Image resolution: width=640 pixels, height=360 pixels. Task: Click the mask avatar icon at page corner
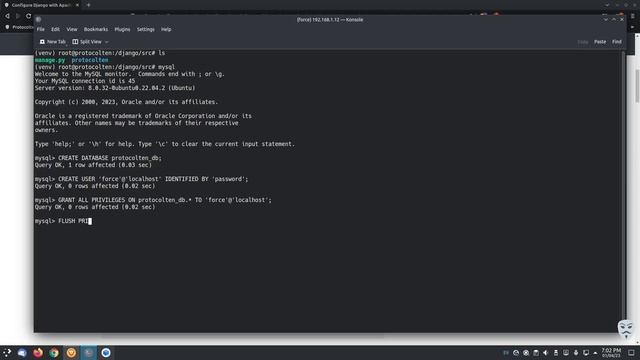pos(625,329)
